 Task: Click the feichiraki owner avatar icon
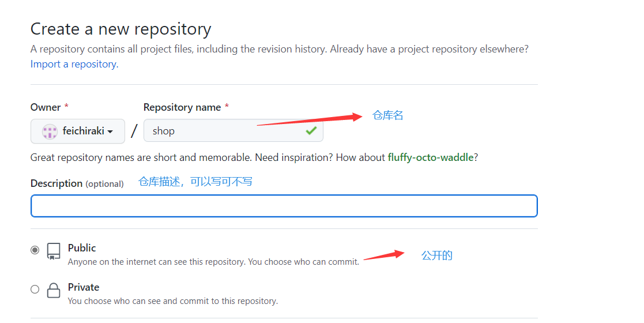tap(50, 132)
